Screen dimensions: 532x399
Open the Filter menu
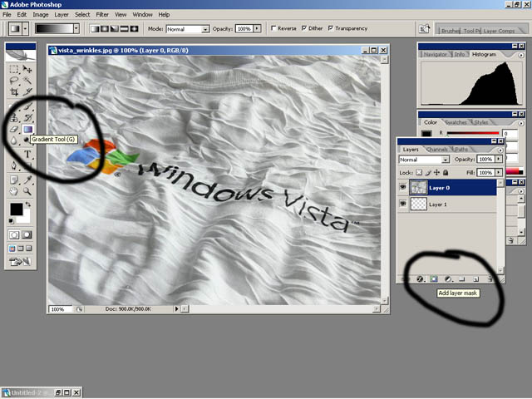click(x=102, y=14)
